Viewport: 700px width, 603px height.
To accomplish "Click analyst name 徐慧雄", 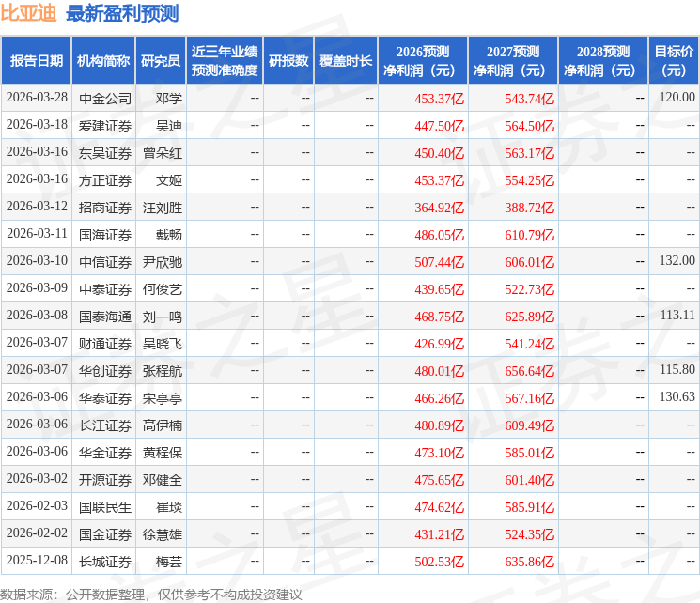I will (x=163, y=534).
